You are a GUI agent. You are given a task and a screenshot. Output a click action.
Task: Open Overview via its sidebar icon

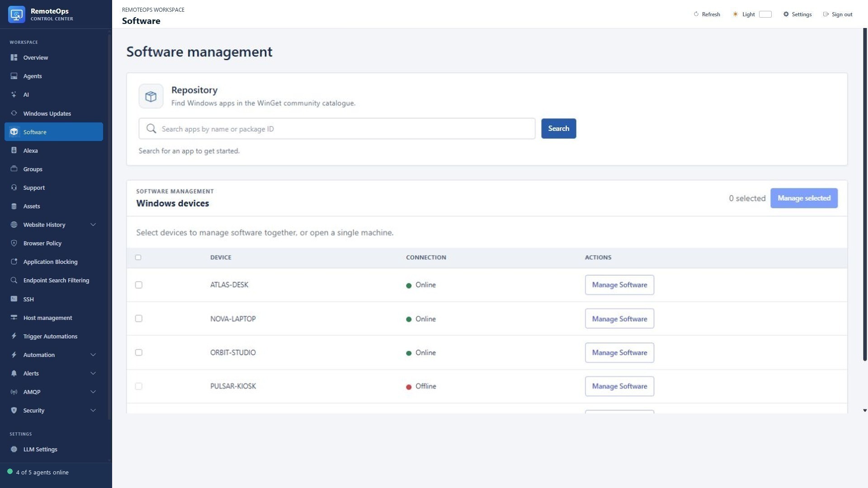pos(14,57)
